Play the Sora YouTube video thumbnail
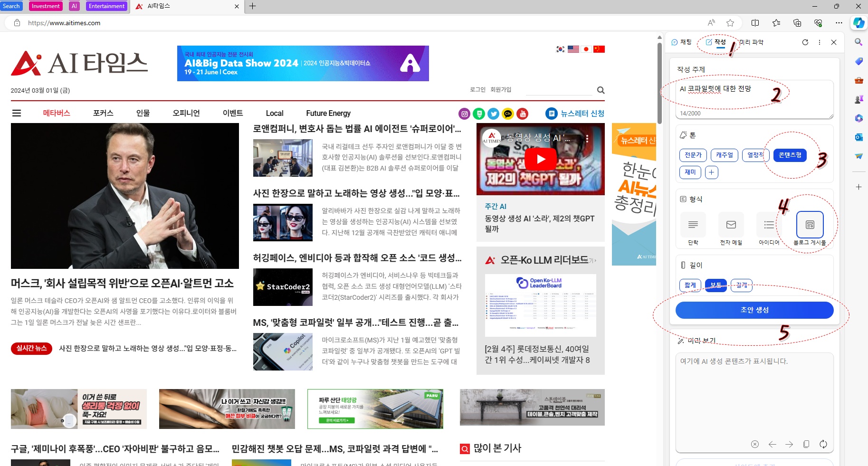The image size is (868, 466). point(541,159)
